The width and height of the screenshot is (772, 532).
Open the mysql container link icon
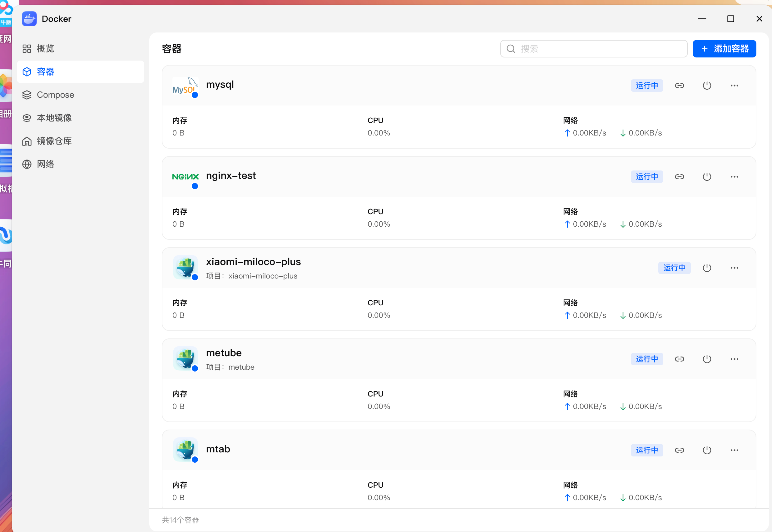pos(679,86)
